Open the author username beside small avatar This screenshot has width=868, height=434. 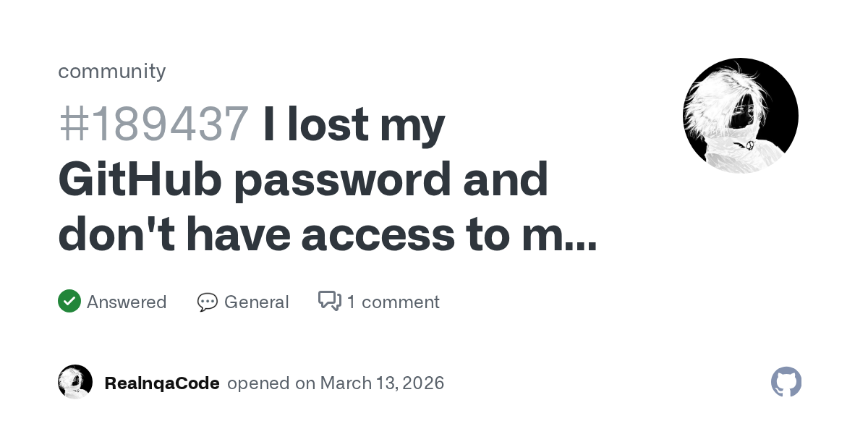[x=162, y=383]
